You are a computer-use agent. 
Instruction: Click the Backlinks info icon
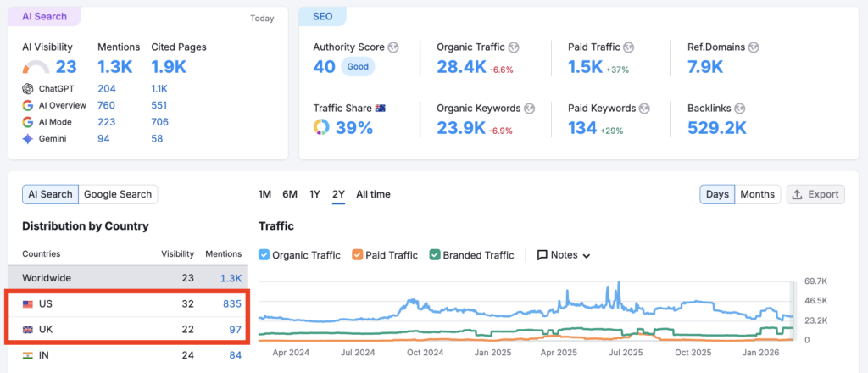coord(741,109)
